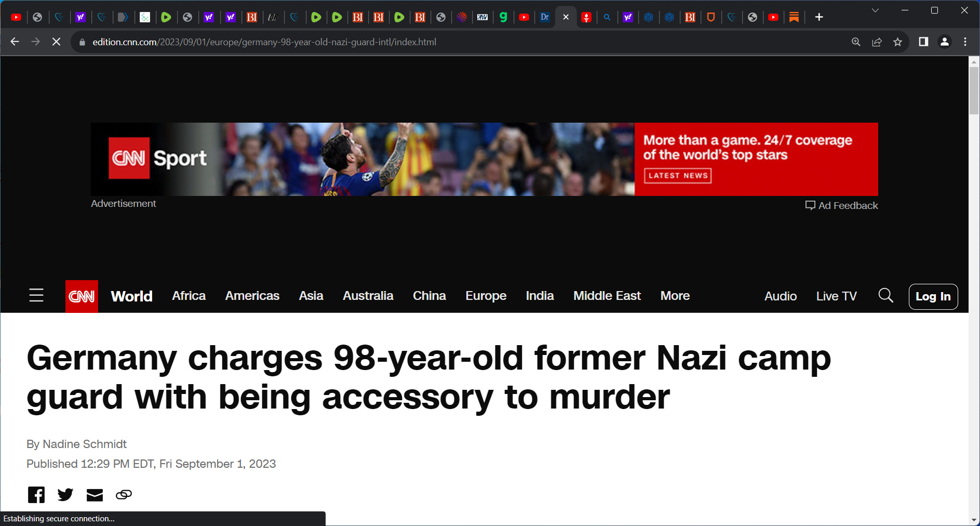Click the LATEST NEWS button in ad
980x526 pixels.
(678, 176)
